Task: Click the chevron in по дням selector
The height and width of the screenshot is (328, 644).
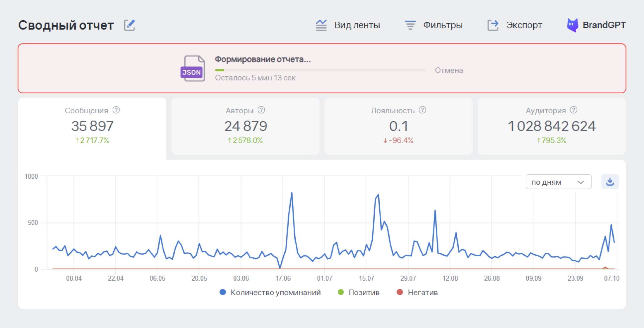Action: (x=581, y=182)
